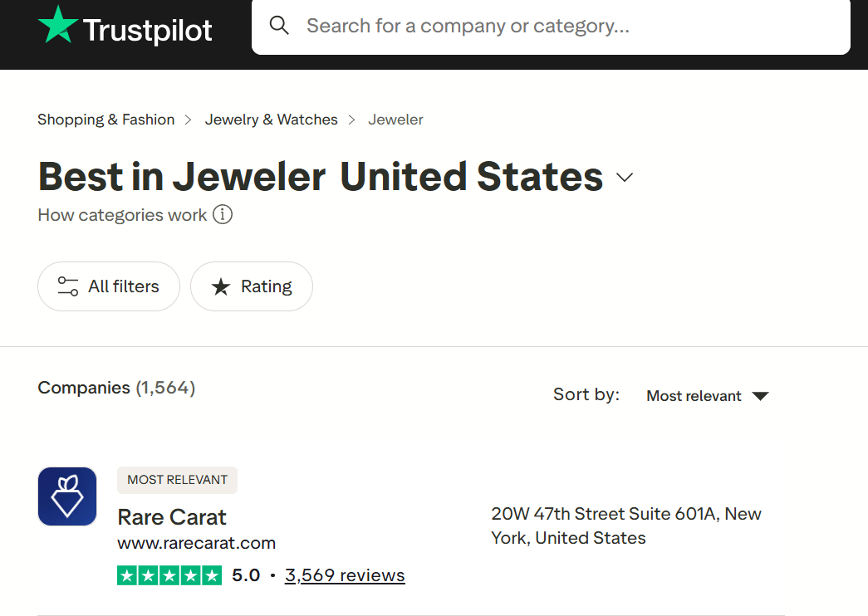Click inside the company search field
Viewport: 868px width, 616px height.
click(498, 26)
